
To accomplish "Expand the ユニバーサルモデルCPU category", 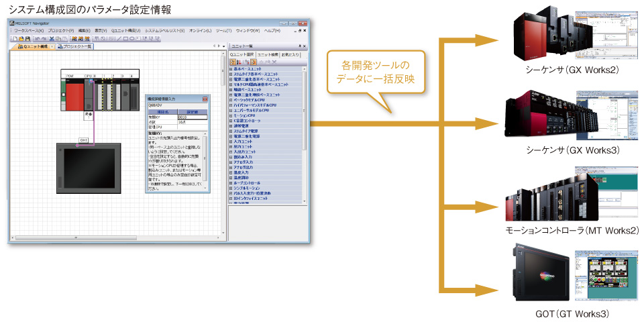I will tap(231, 110).
